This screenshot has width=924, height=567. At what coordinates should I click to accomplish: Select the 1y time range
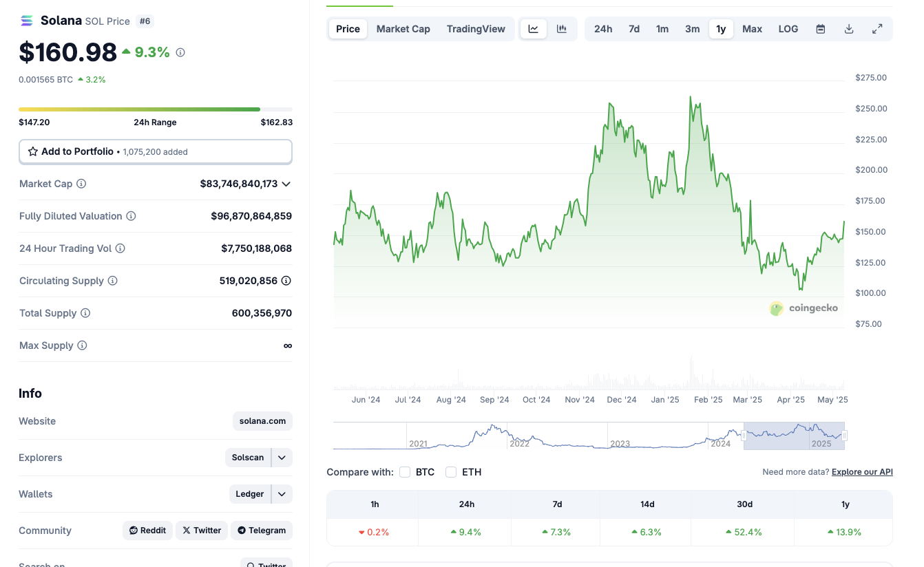(x=721, y=29)
